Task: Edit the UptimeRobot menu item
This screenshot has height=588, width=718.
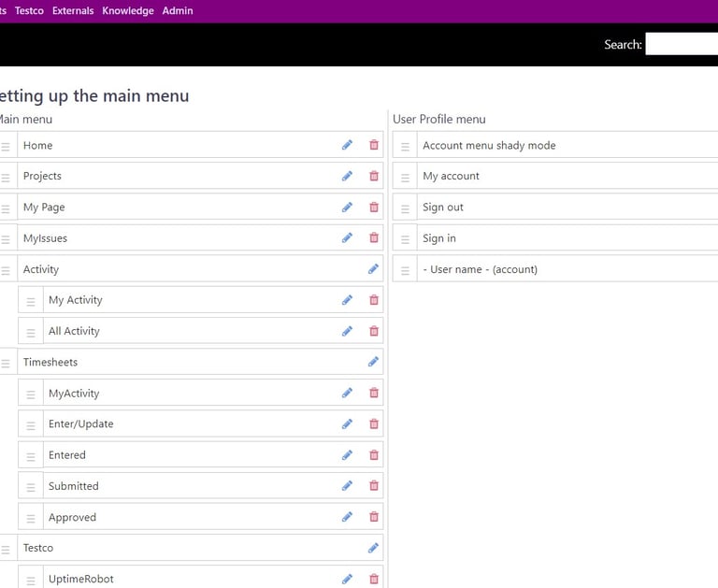Action: coord(347,580)
